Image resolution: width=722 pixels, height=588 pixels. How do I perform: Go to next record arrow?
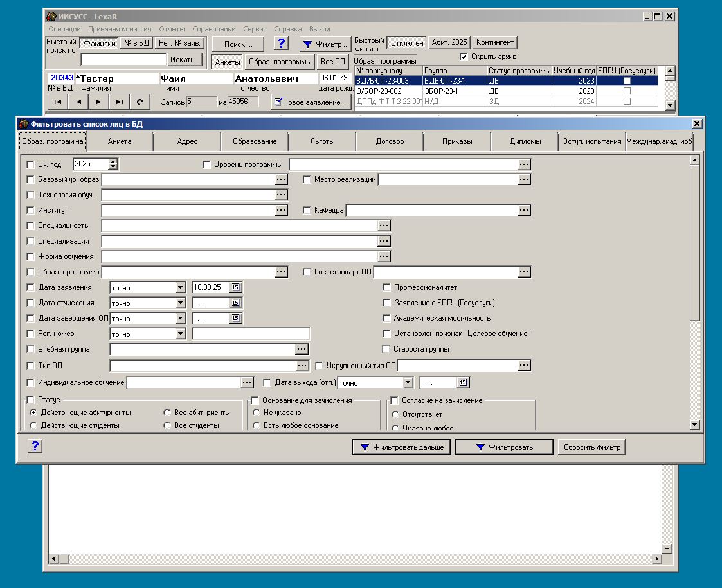pyautogui.click(x=98, y=102)
